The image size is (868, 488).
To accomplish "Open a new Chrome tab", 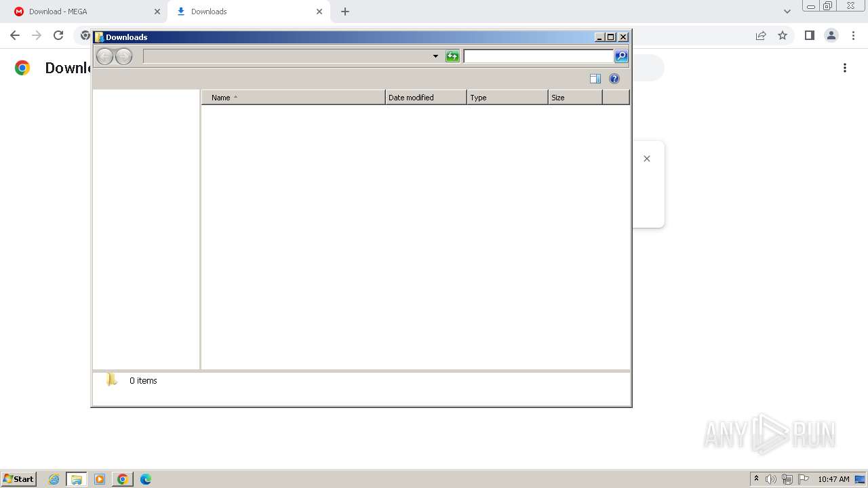I will pyautogui.click(x=345, y=12).
